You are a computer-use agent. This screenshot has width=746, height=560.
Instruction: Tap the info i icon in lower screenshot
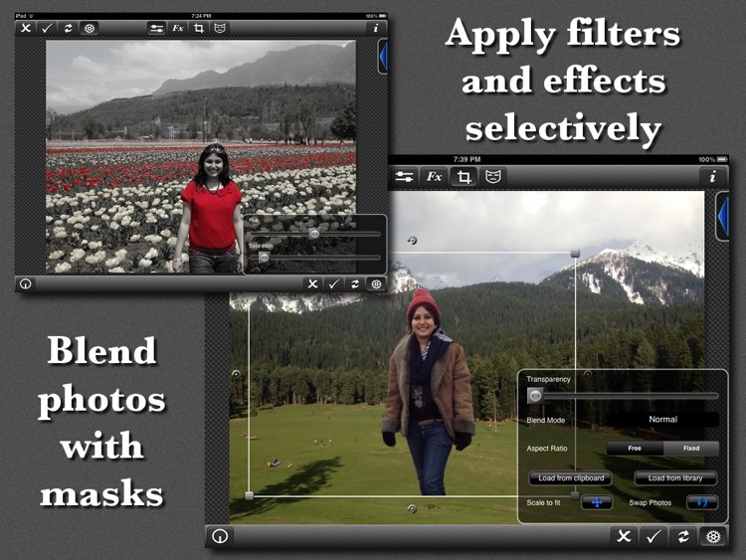(713, 177)
